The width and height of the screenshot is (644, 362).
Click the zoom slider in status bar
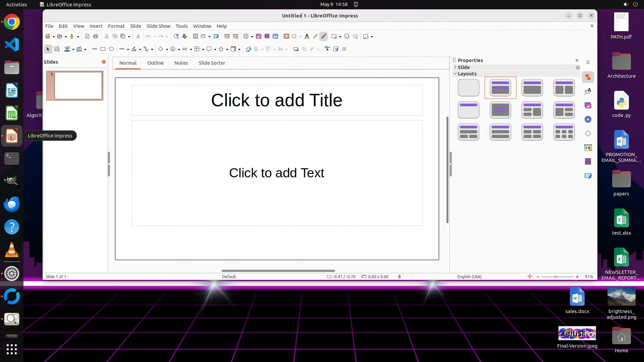coord(556,277)
